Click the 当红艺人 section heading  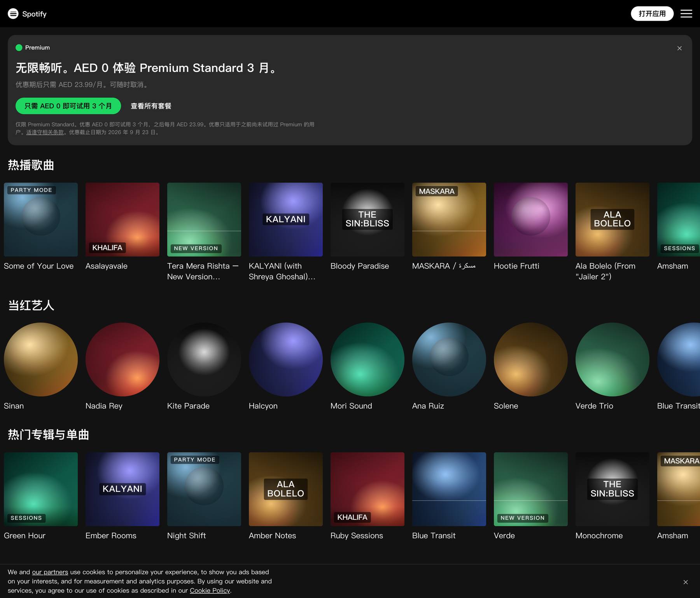[x=31, y=305]
